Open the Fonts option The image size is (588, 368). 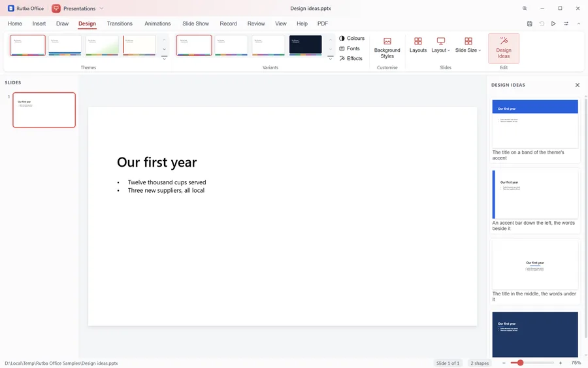[350, 48]
